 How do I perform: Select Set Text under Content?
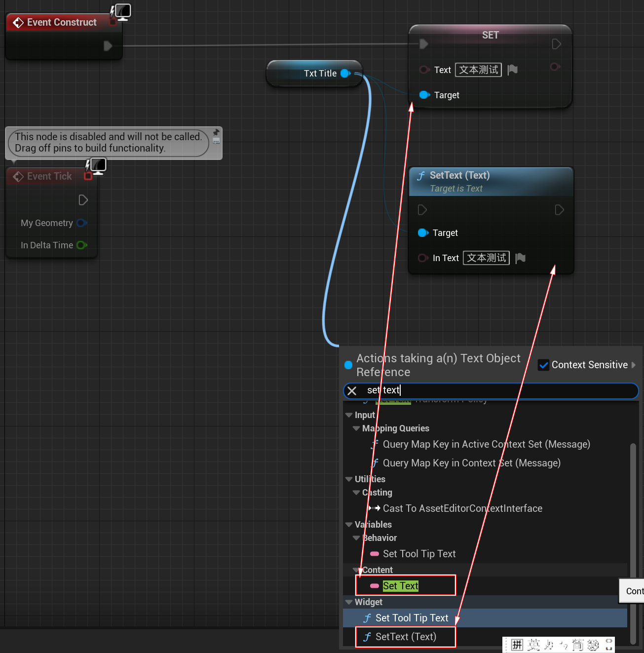(x=401, y=586)
